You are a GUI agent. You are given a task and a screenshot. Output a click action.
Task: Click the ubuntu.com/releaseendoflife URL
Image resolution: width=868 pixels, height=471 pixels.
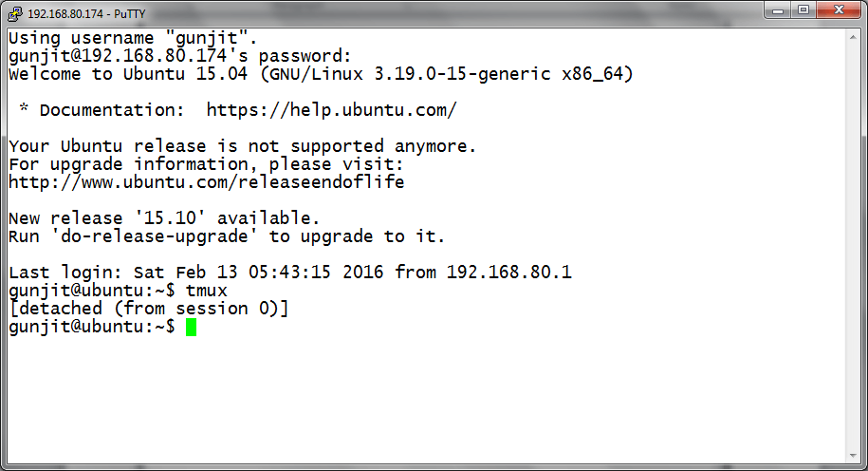(206, 182)
